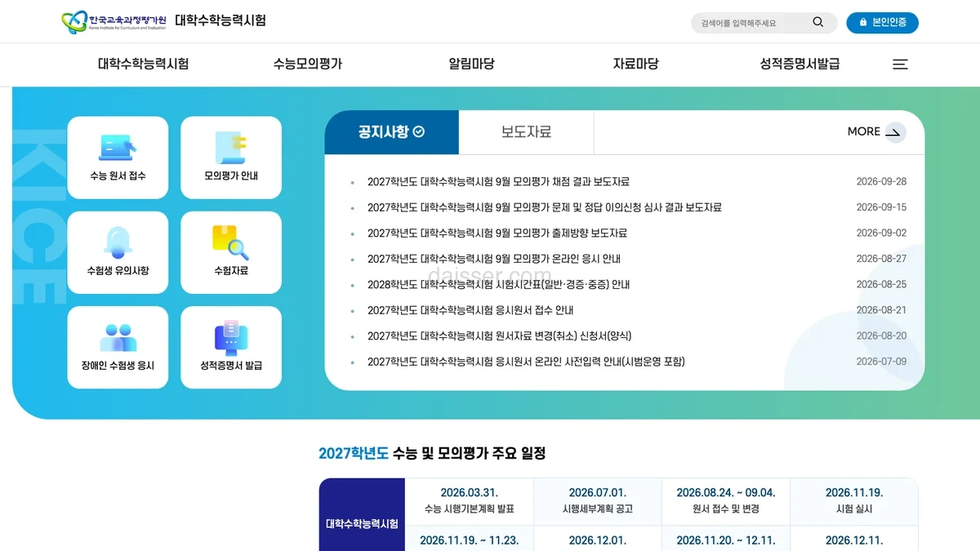Click the 2026.11.20. ~ 12.11. schedule cell

pos(726,540)
